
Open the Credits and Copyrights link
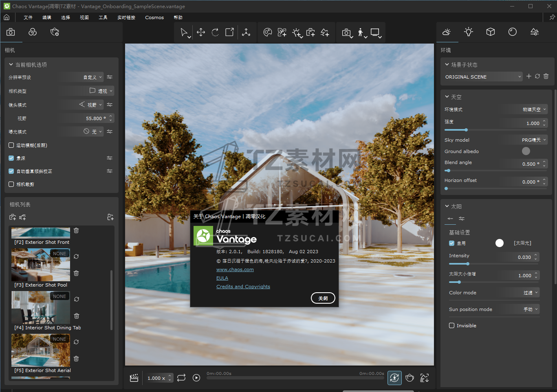click(x=243, y=287)
